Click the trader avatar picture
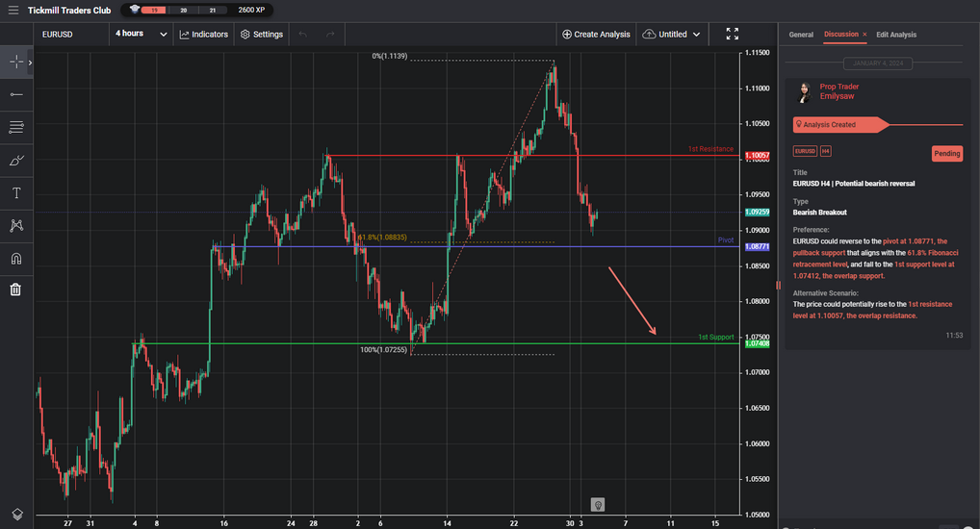The width and height of the screenshot is (980, 529). click(x=805, y=91)
